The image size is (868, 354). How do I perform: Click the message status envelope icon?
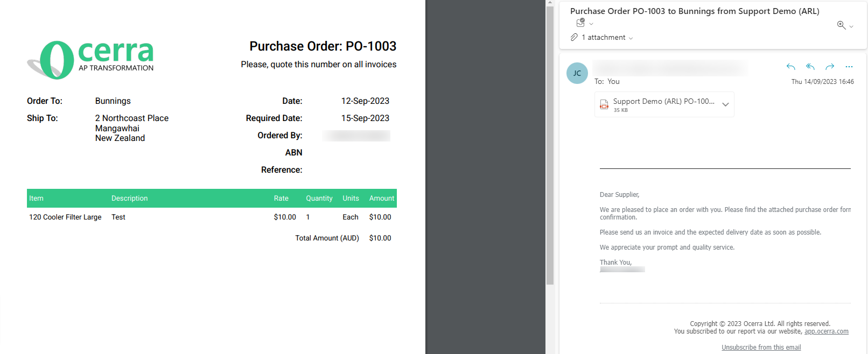coord(580,23)
